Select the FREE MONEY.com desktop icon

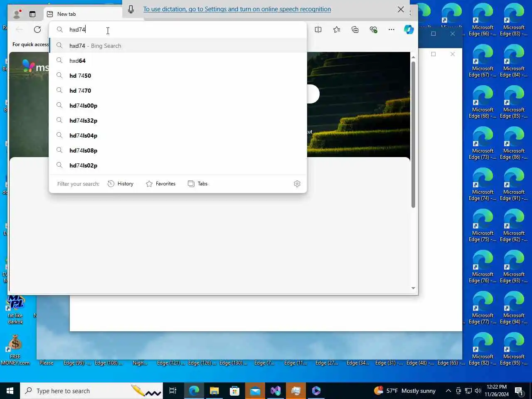(15, 350)
